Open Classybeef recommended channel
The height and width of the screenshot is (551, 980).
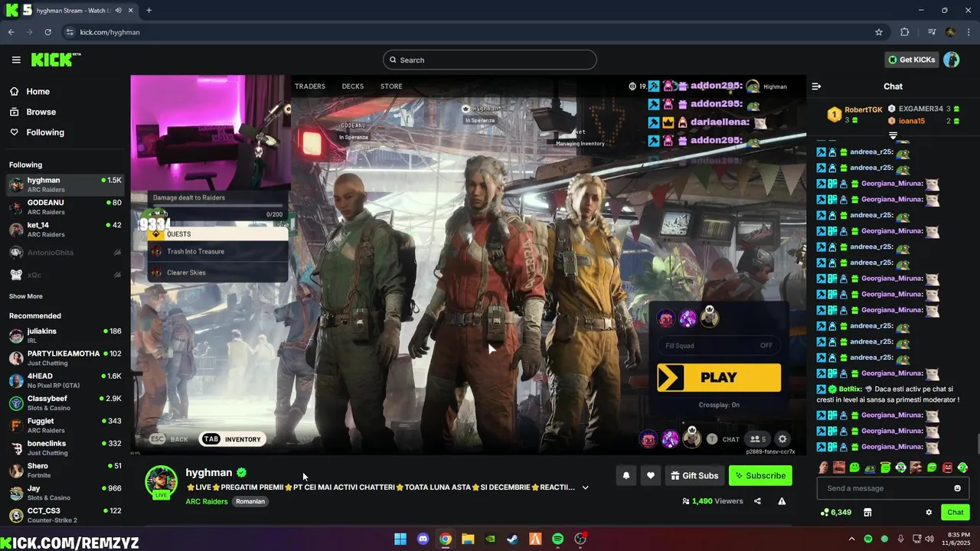[x=65, y=403]
